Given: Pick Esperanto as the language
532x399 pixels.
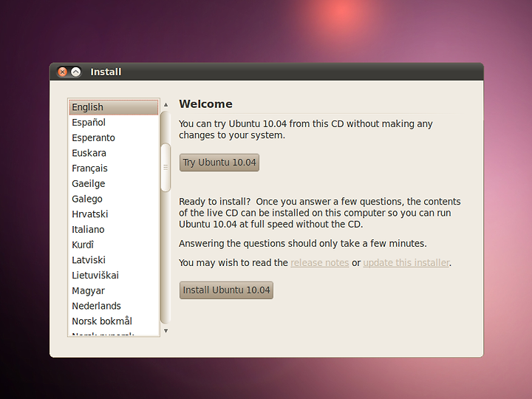Looking at the screenshot, I should [x=114, y=137].
